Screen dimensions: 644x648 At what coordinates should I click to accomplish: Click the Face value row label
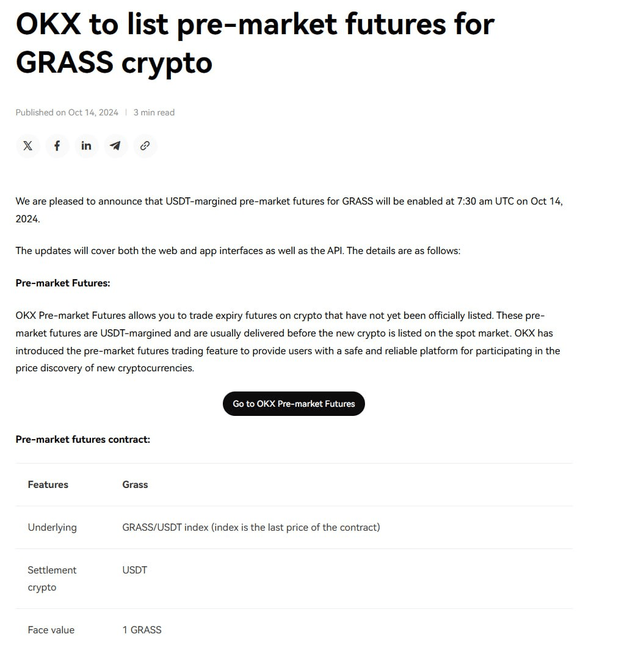click(51, 630)
